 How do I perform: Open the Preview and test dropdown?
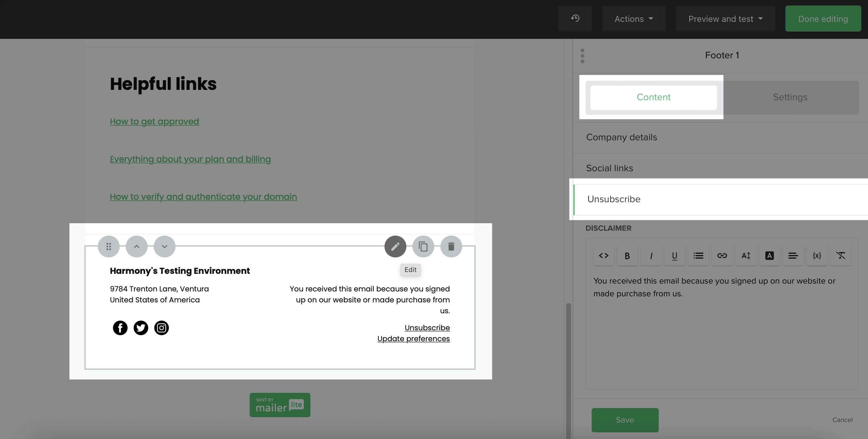click(725, 19)
